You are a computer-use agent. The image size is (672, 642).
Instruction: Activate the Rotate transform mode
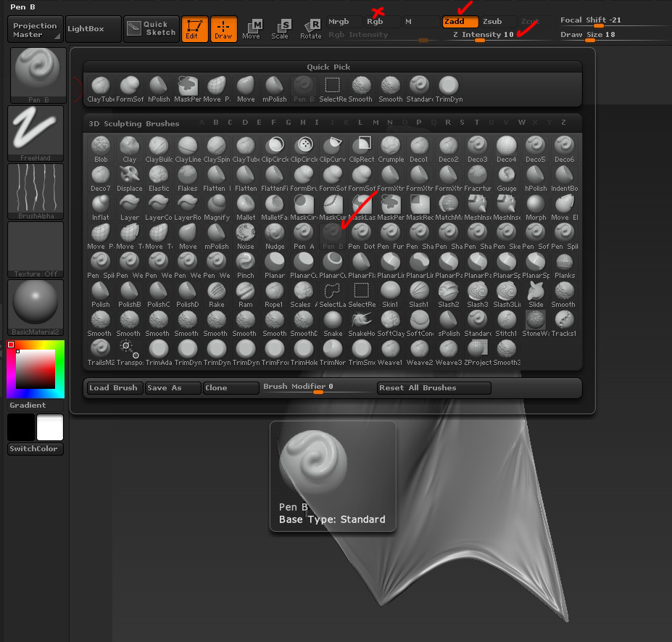pyautogui.click(x=311, y=29)
